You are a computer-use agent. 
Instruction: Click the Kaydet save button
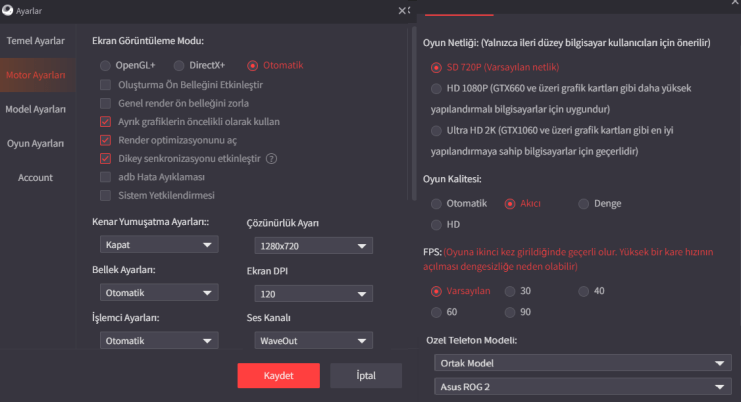pyautogui.click(x=278, y=376)
